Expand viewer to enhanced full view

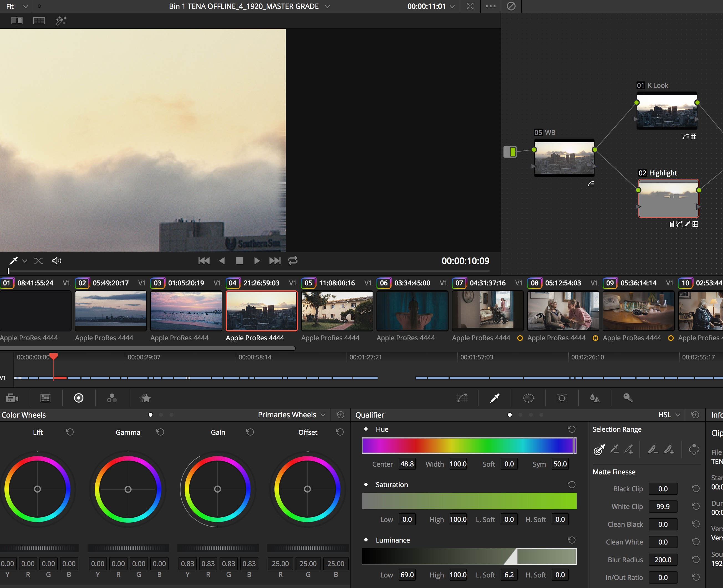pyautogui.click(x=470, y=6)
